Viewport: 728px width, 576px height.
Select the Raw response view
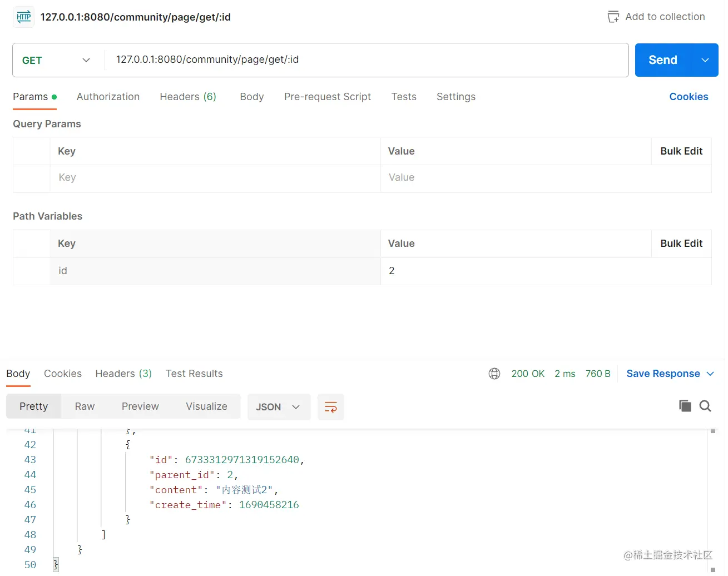pos(85,406)
